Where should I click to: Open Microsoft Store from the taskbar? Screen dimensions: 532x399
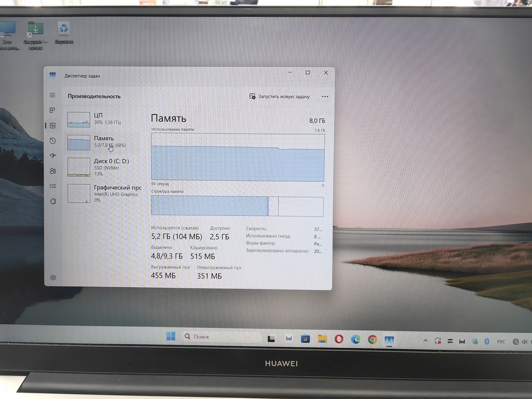(x=305, y=338)
